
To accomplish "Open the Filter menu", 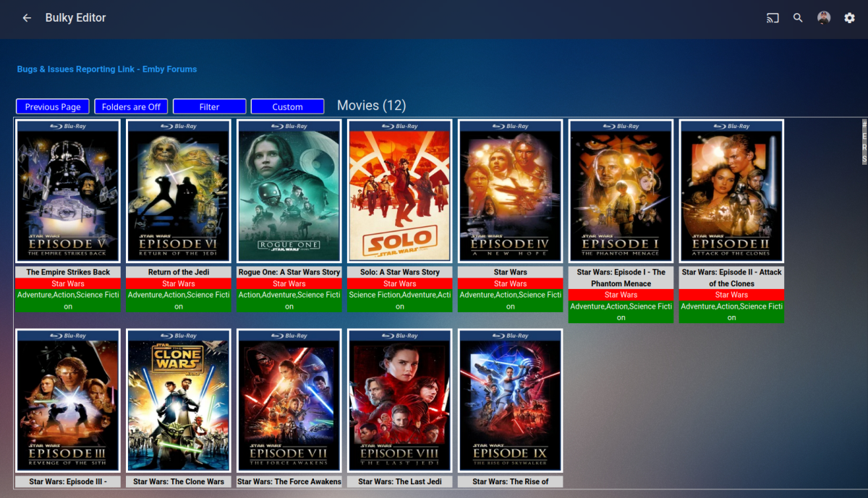I will point(209,106).
